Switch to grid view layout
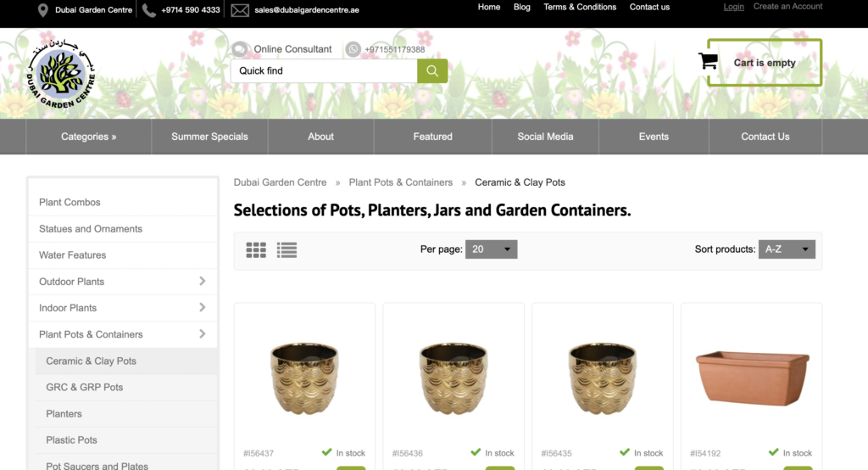The width and height of the screenshot is (868, 470). pos(256,250)
